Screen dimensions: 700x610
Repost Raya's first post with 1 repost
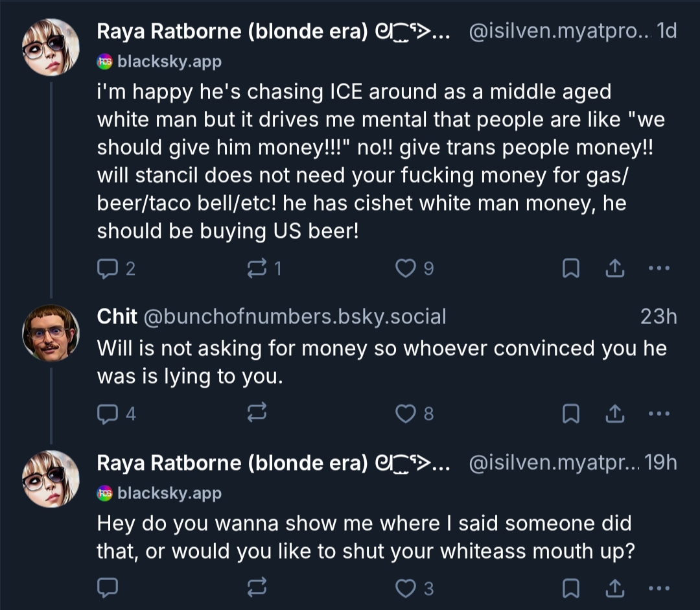257,268
